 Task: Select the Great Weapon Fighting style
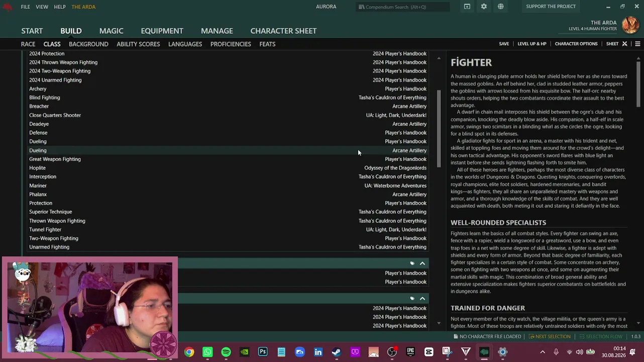pyautogui.click(x=228, y=159)
